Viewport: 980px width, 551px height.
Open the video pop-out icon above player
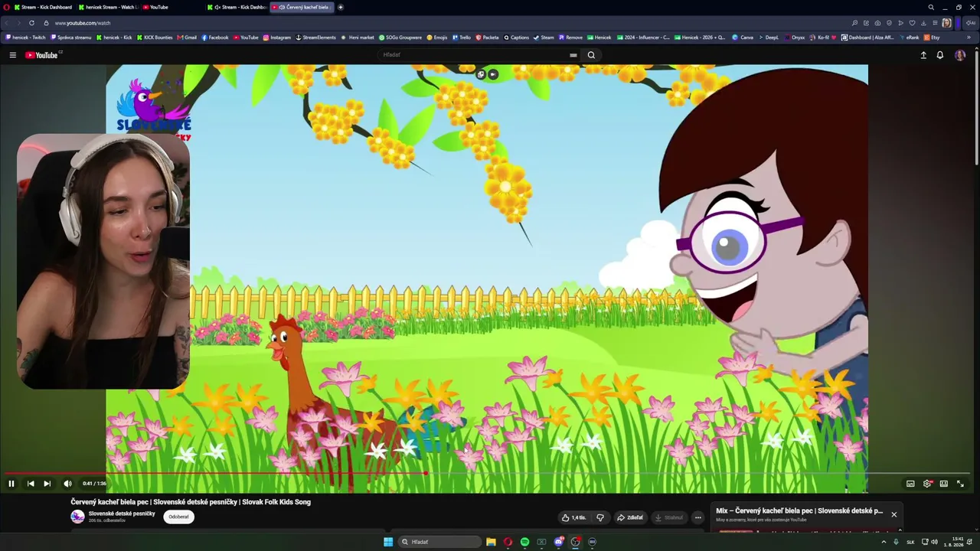481,74
